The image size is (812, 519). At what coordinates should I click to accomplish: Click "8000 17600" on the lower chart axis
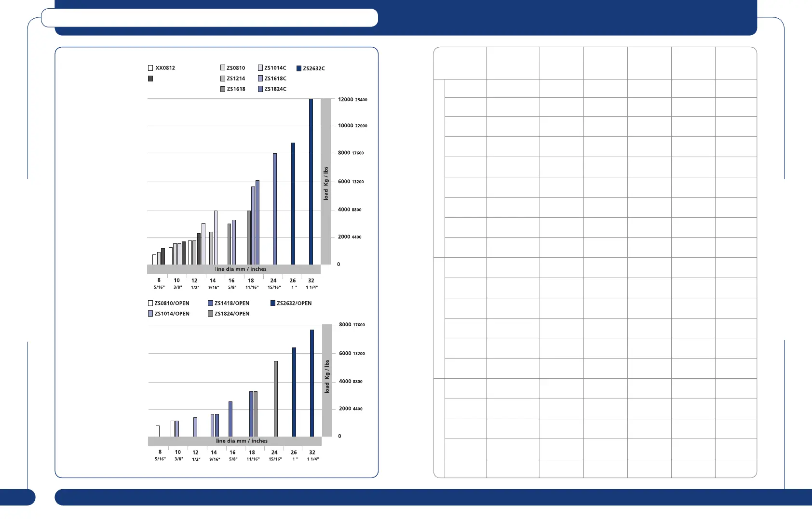pyautogui.click(x=352, y=325)
